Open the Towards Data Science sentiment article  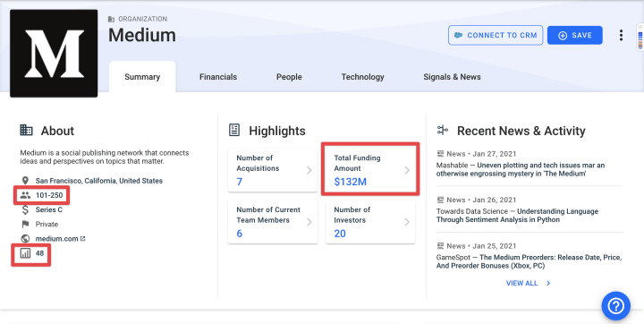(517, 216)
